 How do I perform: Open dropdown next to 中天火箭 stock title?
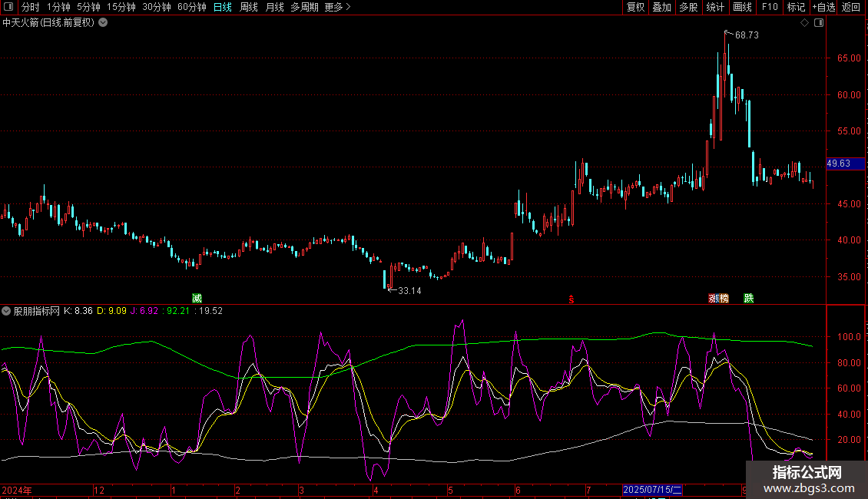(103, 23)
